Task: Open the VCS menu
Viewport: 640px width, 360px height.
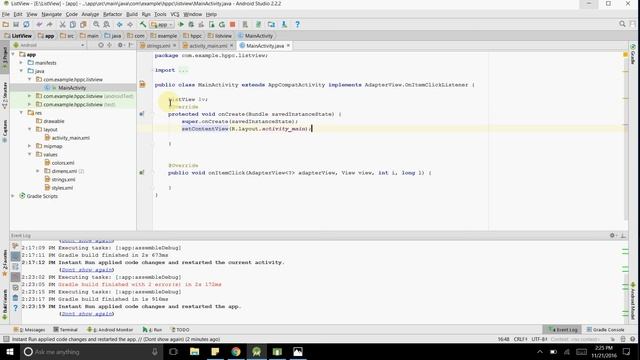Action: point(175,14)
